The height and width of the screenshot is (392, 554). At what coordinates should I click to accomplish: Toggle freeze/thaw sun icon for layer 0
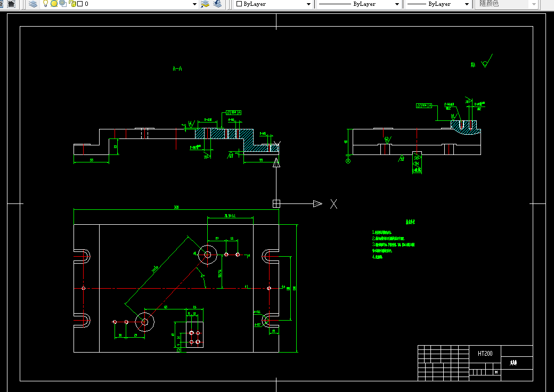click(54, 4)
